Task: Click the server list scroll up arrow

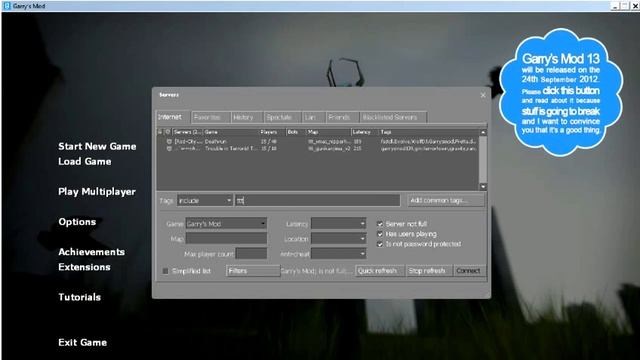Action: tap(483, 133)
